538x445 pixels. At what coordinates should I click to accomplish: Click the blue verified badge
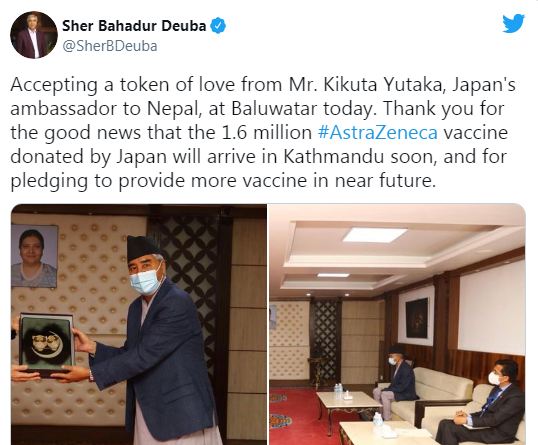click(218, 26)
